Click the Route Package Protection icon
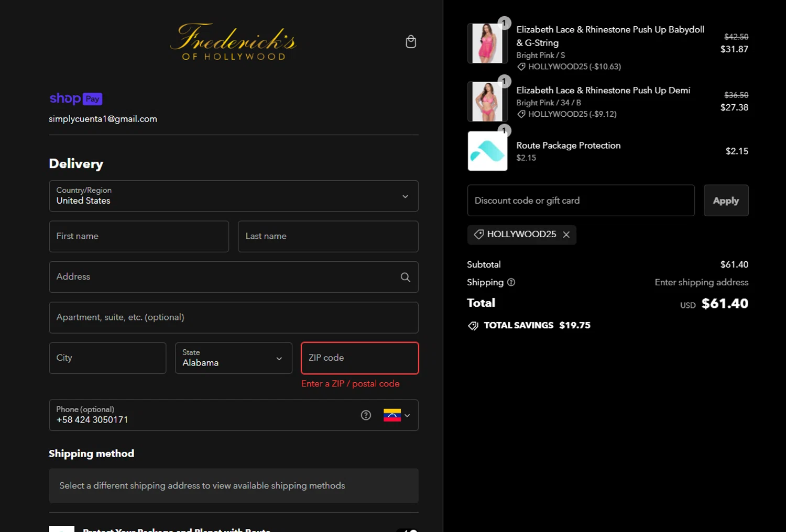The image size is (786, 532). 487,151
